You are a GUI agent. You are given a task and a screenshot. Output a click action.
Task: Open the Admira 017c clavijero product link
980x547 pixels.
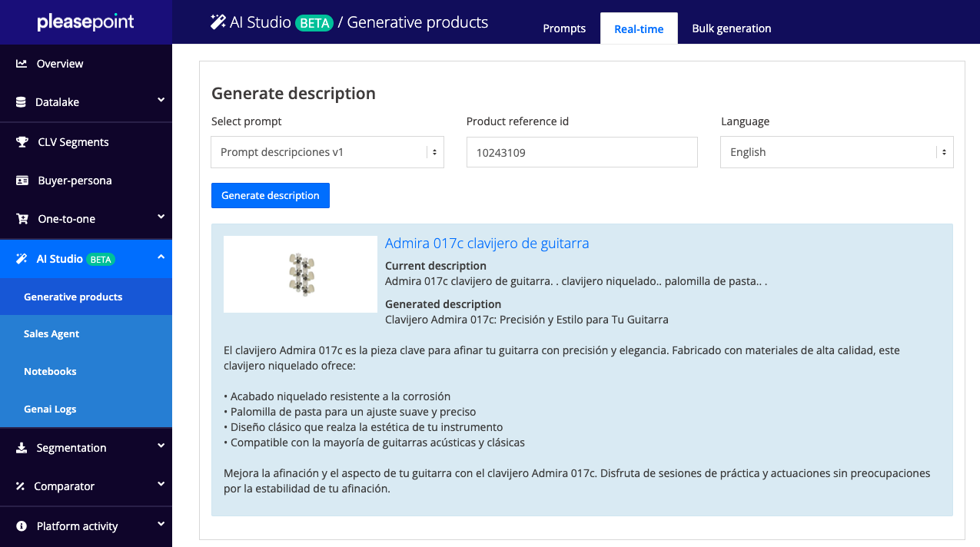487,244
